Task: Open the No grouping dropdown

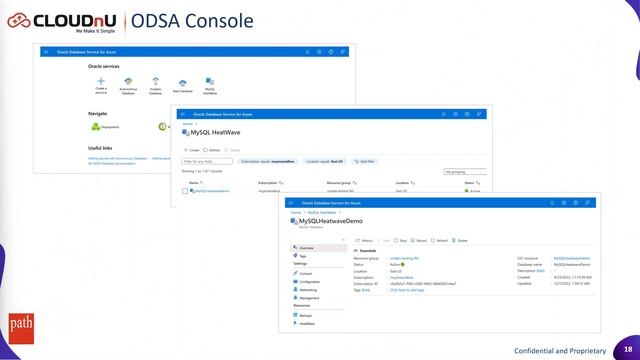Action: (x=465, y=172)
